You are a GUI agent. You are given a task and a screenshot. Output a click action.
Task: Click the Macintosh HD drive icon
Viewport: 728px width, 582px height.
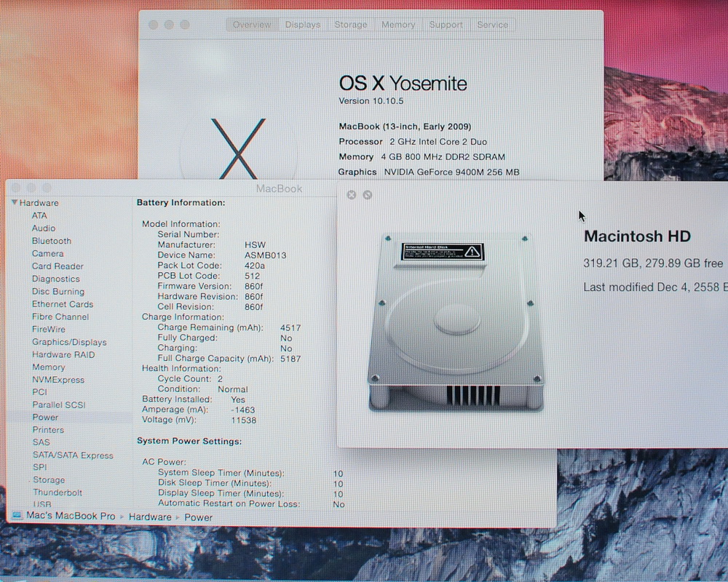[x=456, y=323]
